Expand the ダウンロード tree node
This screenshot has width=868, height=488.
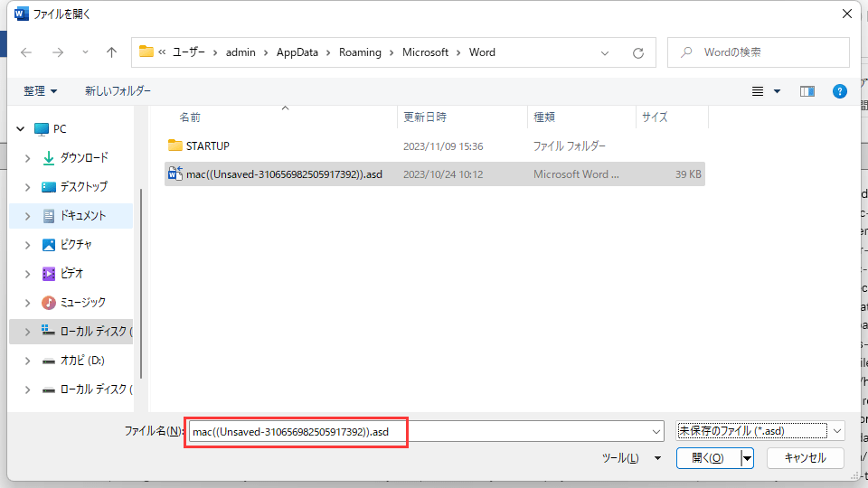coord(28,158)
